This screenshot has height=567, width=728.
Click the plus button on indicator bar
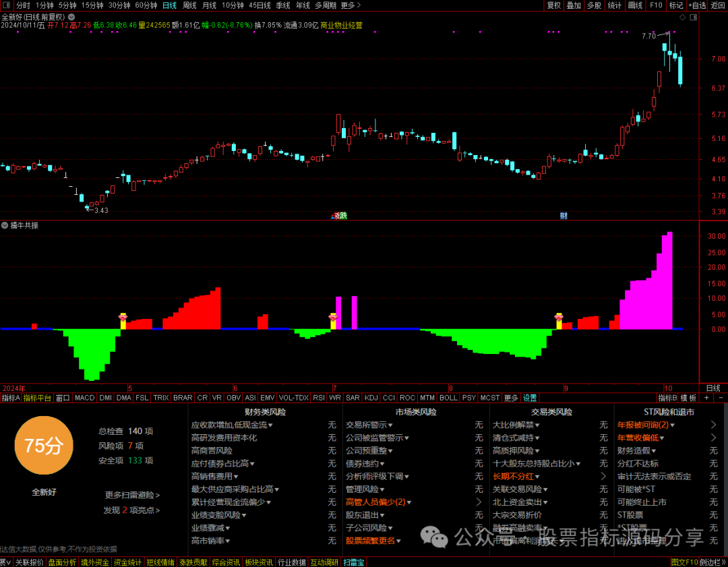pyautogui.click(x=706, y=398)
